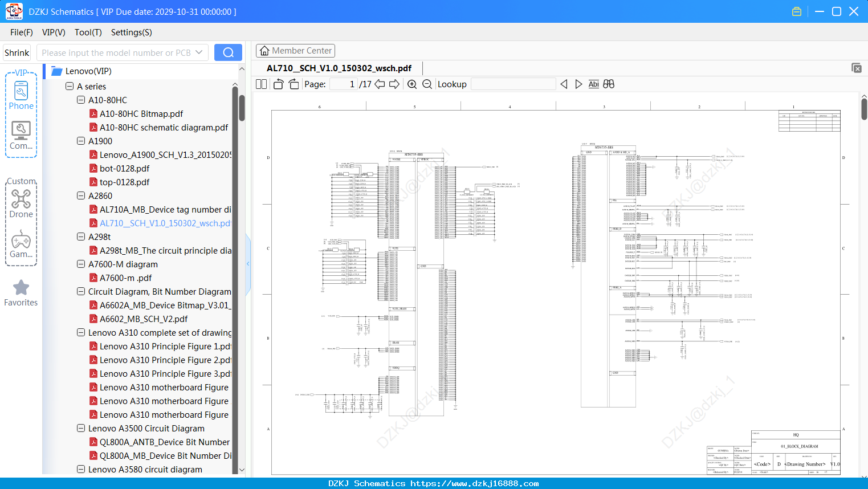868x489 pixels.
Task: Click the binoculars search icon
Action: coord(609,84)
